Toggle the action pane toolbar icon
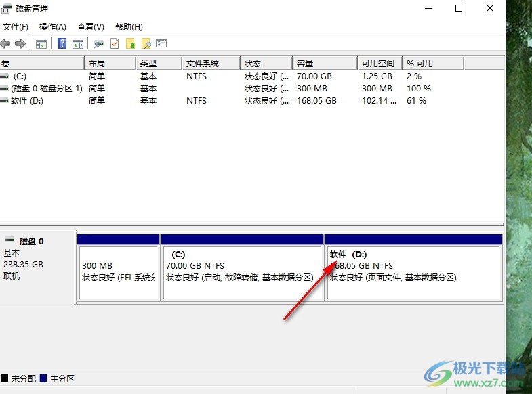 (x=78, y=44)
